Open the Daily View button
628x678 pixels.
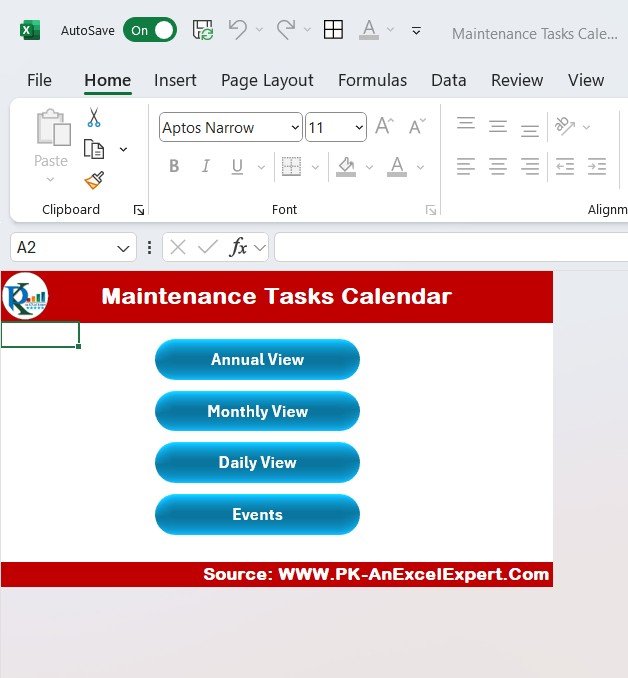(257, 462)
